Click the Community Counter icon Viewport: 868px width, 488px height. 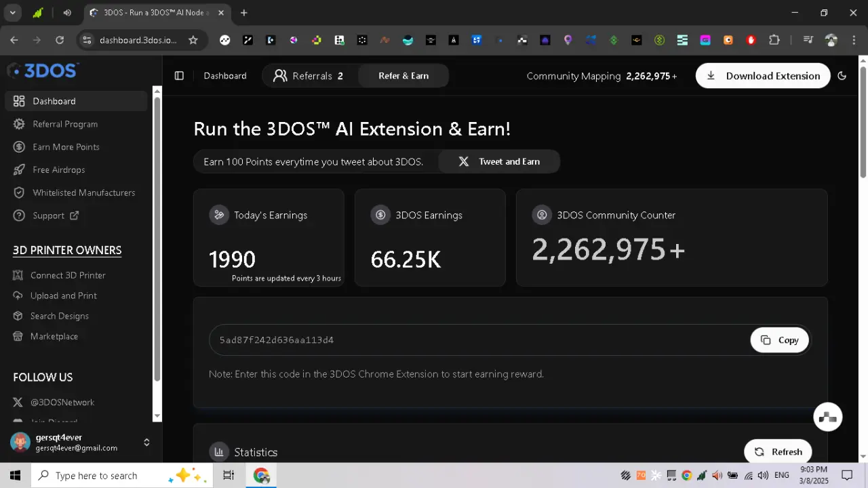(542, 215)
